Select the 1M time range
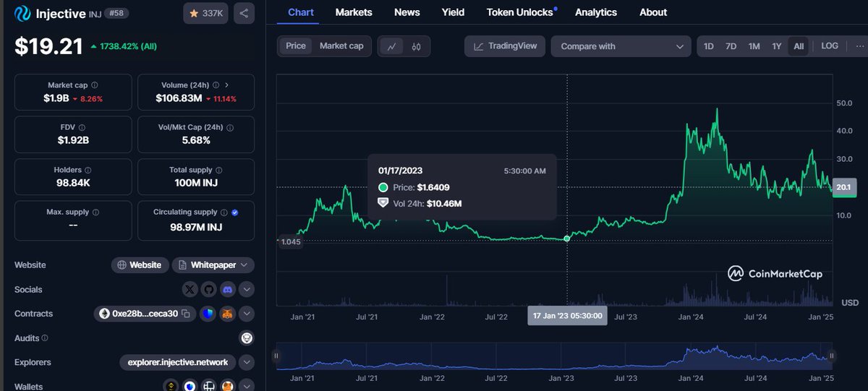 (x=754, y=46)
